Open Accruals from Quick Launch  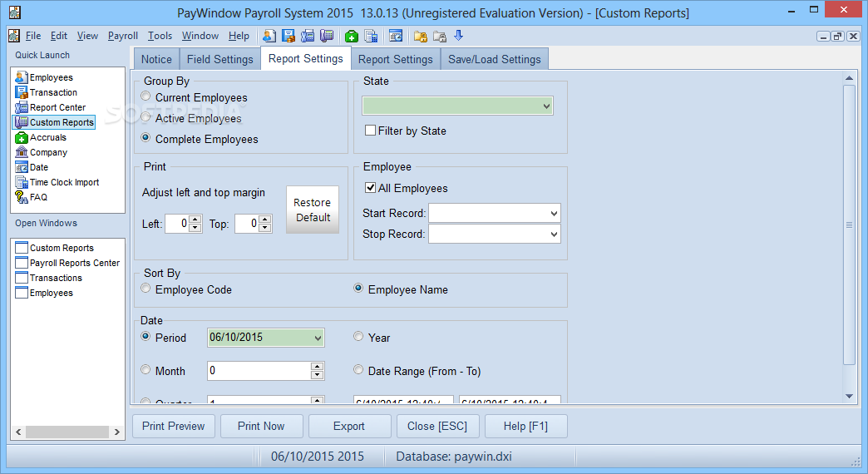(41, 137)
